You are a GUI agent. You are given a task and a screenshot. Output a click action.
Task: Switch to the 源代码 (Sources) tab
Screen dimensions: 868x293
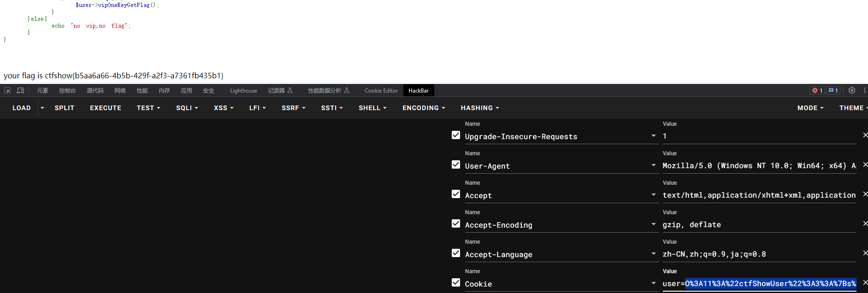click(95, 91)
